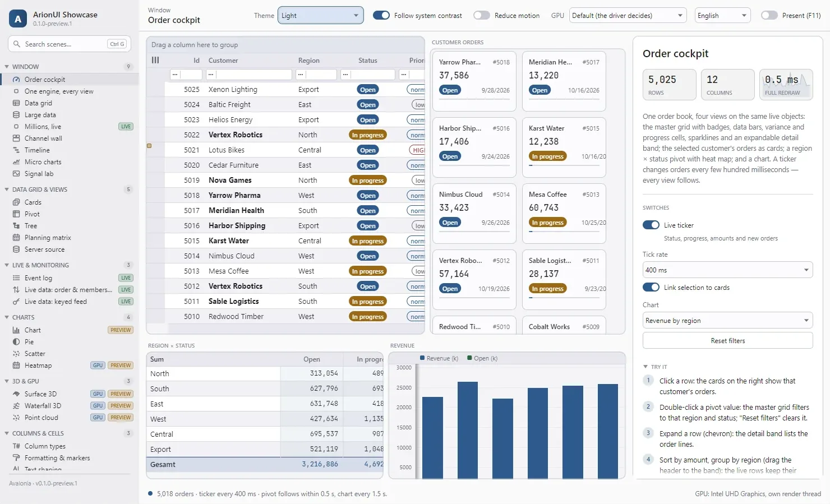The height and width of the screenshot is (504, 830).
Task: Turn on Present (F11) mode switch
Action: [x=769, y=16]
